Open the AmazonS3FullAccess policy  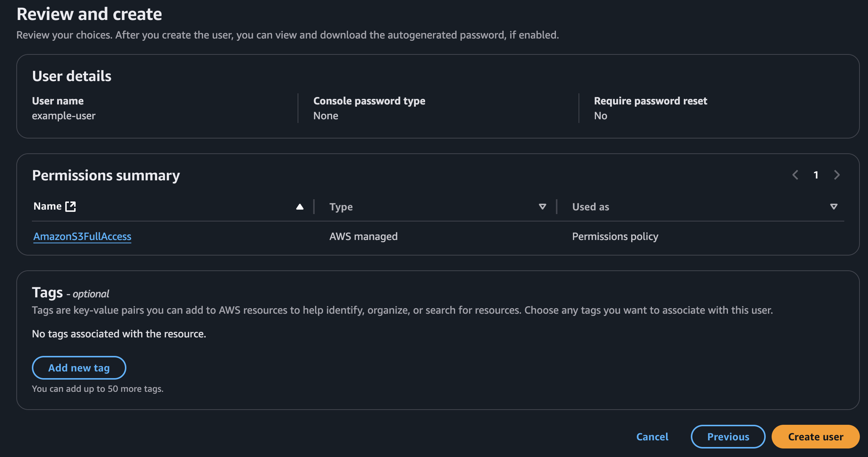(82, 236)
